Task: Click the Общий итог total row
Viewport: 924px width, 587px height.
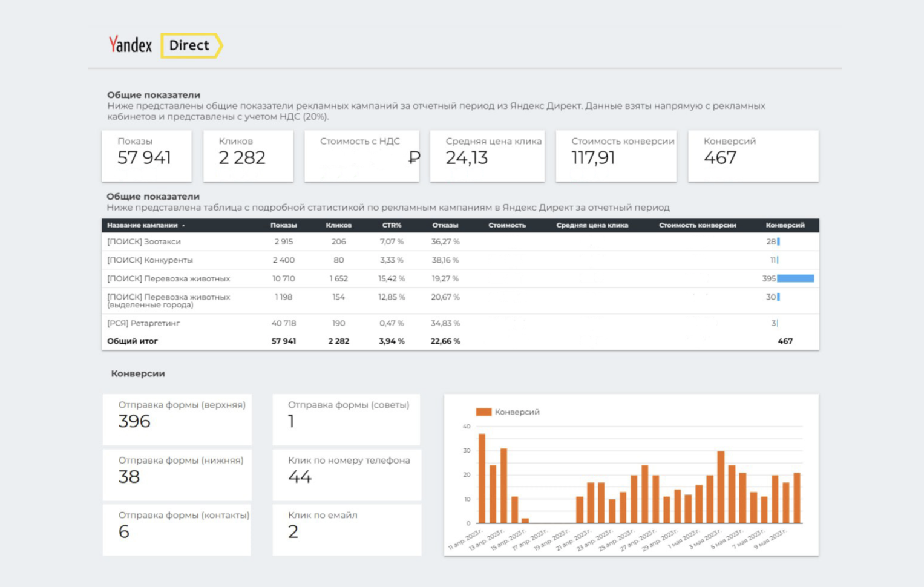Action: pyautogui.click(x=133, y=341)
